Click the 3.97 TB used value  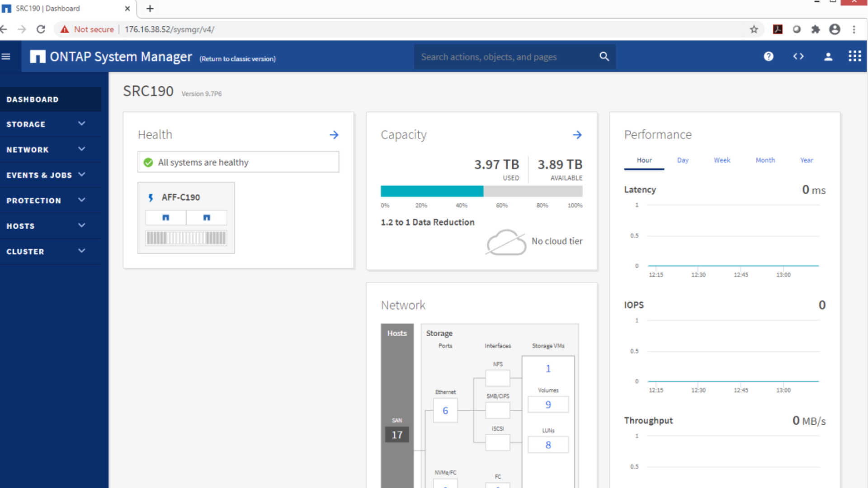click(x=496, y=164)
